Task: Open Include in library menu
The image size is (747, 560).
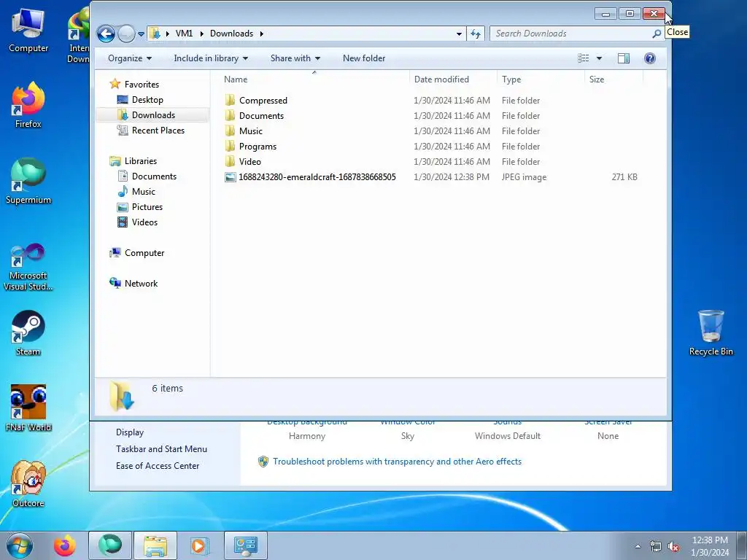Action: pyautogui.click(x=211, y=58)
